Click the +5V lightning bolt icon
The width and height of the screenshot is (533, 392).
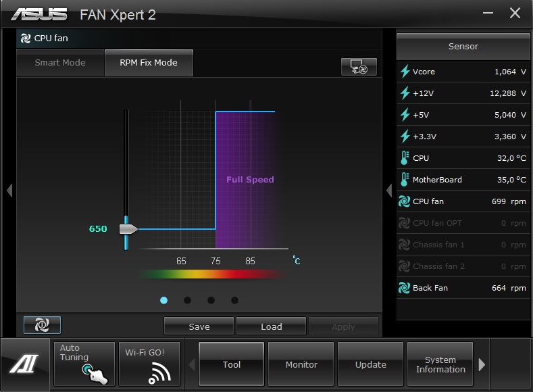coord(405,115)
